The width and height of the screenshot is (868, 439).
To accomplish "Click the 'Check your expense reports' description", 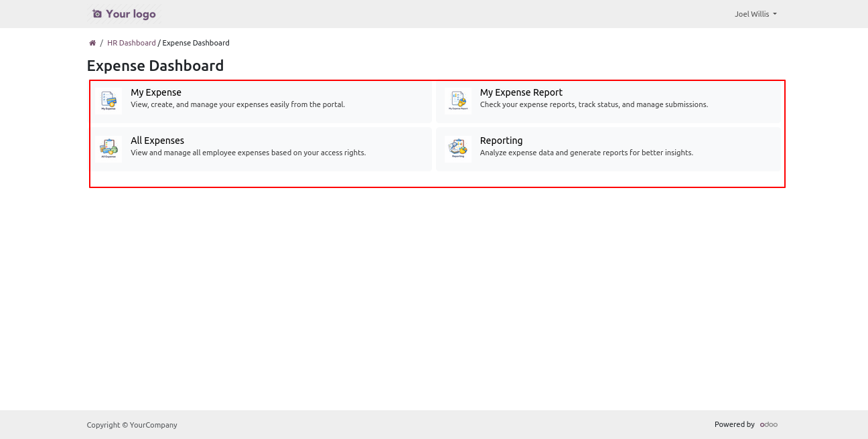I will [x=593, y=104].
